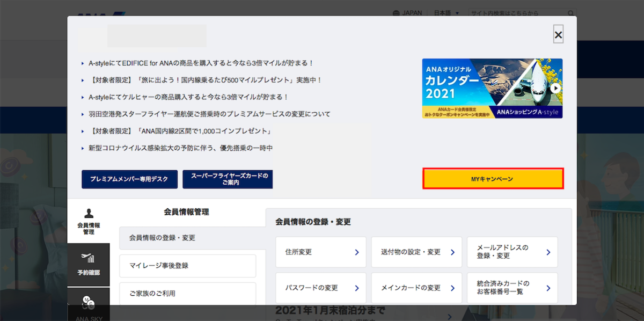Open メインカードの変更 link
The image size is (644, 321).
(416, 288)
